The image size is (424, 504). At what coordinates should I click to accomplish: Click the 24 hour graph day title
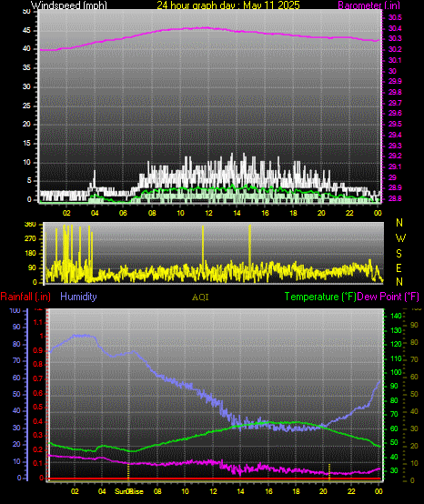(228, 5)
